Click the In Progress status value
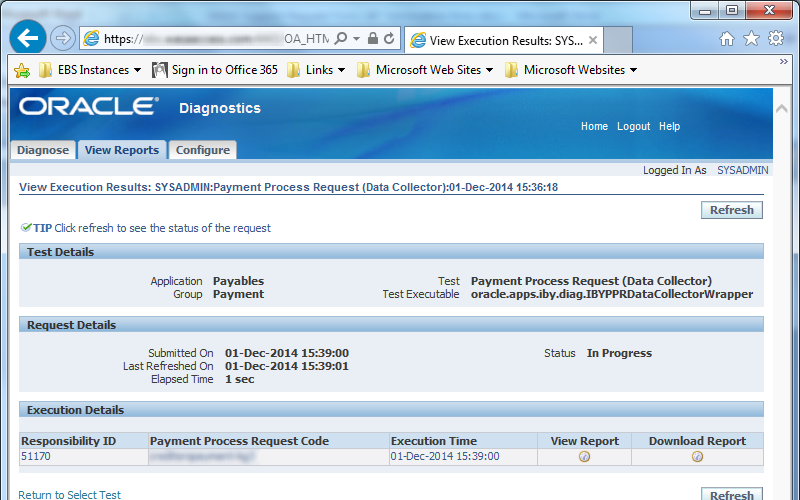Viewport: 800px width, 500px height. [x=619, y=353]
